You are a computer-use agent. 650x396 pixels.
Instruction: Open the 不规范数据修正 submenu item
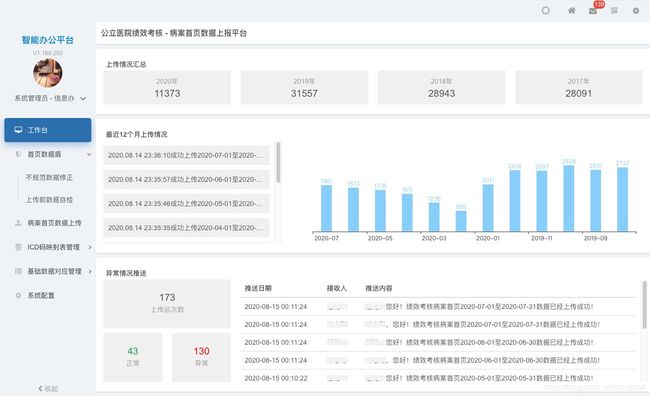[49, 177]
